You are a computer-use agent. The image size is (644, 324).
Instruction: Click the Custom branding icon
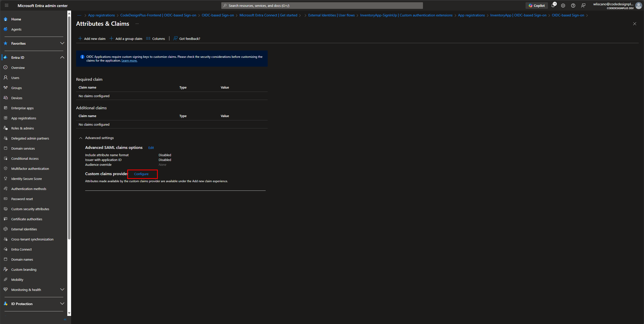coord(6,269)
